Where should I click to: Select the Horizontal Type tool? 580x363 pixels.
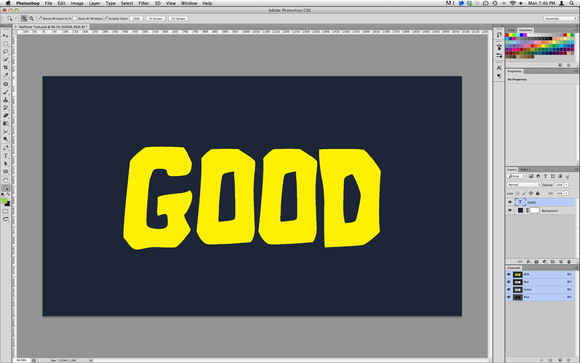(6, 156)
